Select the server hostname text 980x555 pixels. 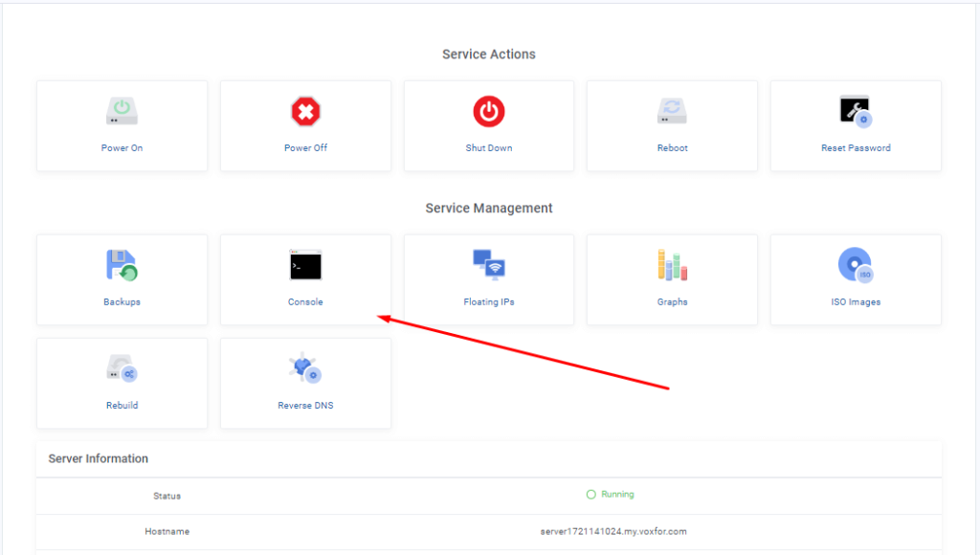612,531
